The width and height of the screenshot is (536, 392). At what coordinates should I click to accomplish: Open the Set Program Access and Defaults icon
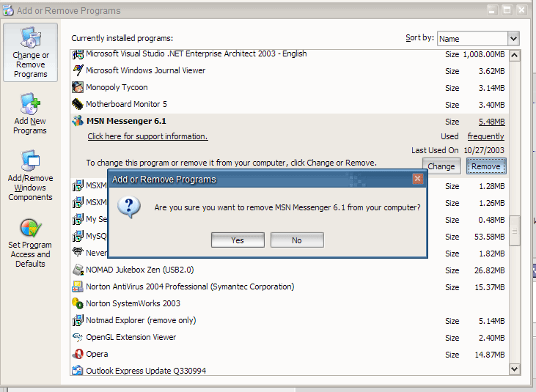pyautogui.click(x=30, y=229)
